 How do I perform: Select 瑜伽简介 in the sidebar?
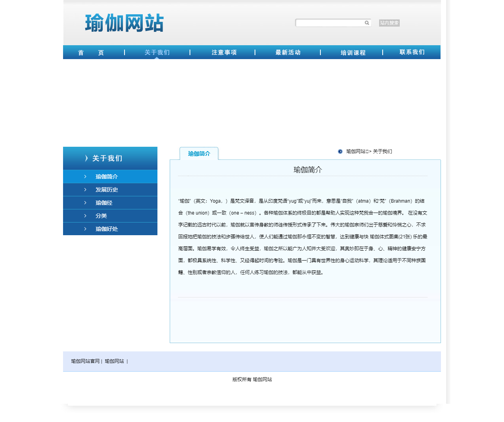pyautogui.click(x=110, y=176)
